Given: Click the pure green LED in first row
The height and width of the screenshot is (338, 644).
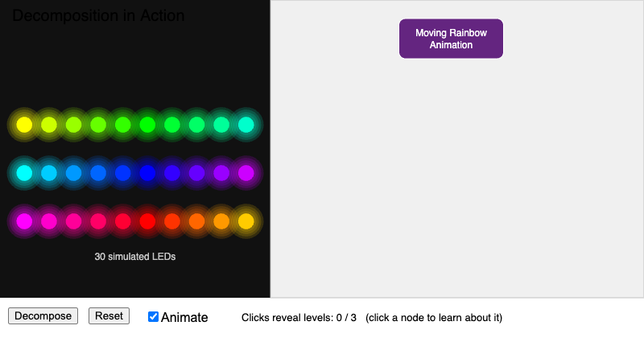Looking at the screenshot, I should pyautogui.click(x=147, y=125).
